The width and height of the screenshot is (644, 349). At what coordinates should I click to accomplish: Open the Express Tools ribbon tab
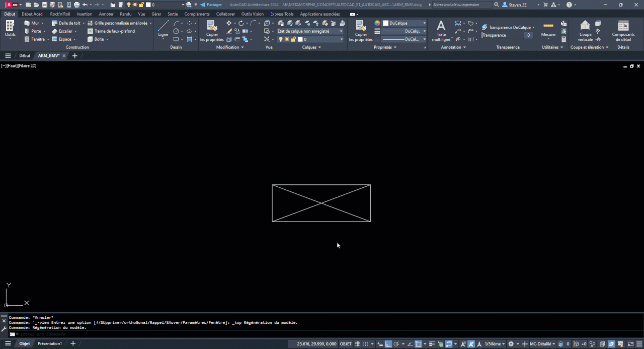coord(282,14)
